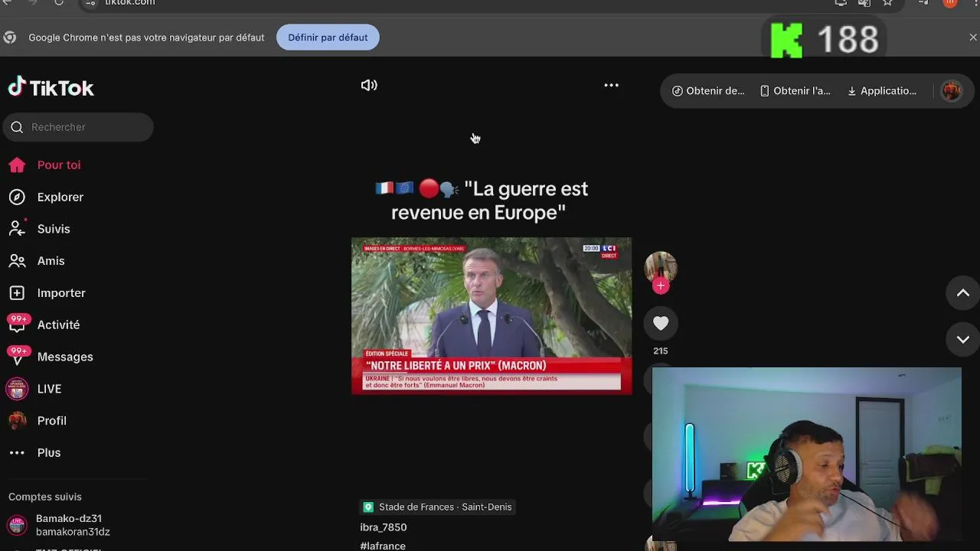The width and height of the screenshot is (980, 551).
Task: Click the Pour toi home icon
Action: click(x=17, y=165)
